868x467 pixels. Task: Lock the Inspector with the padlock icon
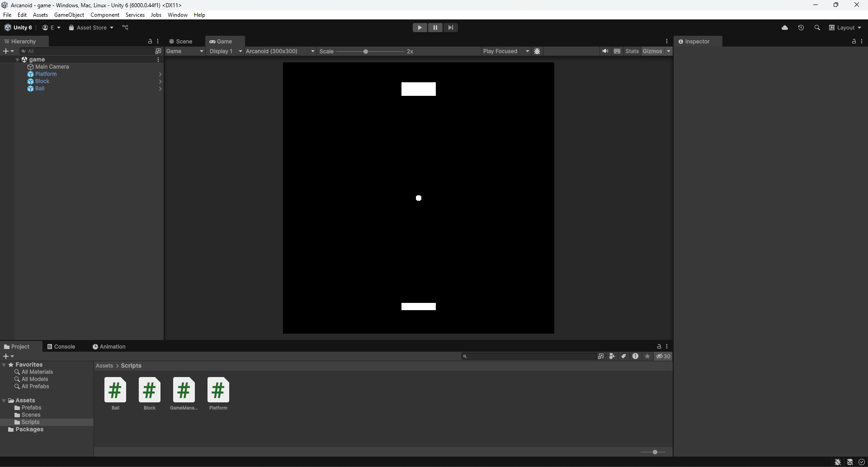(853, 41)
